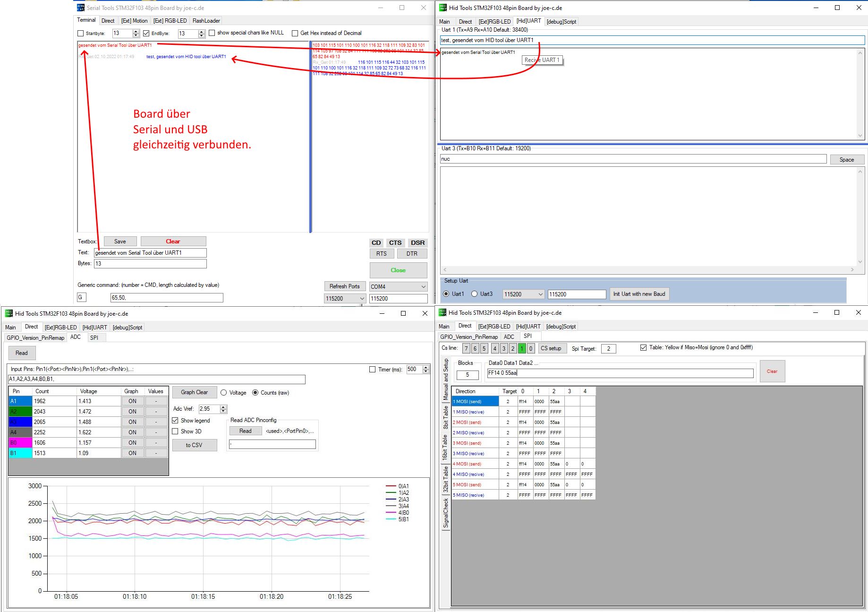This screenshot has height=612, width=868.
Task: Check 'Get Hex instead of Decimal'
Action: click(295, 33)
